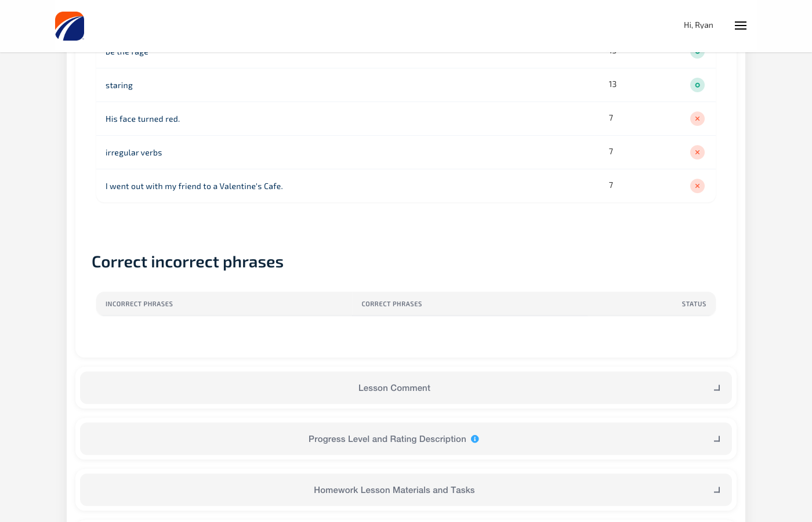Open the phrase 'His face turned red.'
The width and height of the screenshot is (812, 522).
143,119
